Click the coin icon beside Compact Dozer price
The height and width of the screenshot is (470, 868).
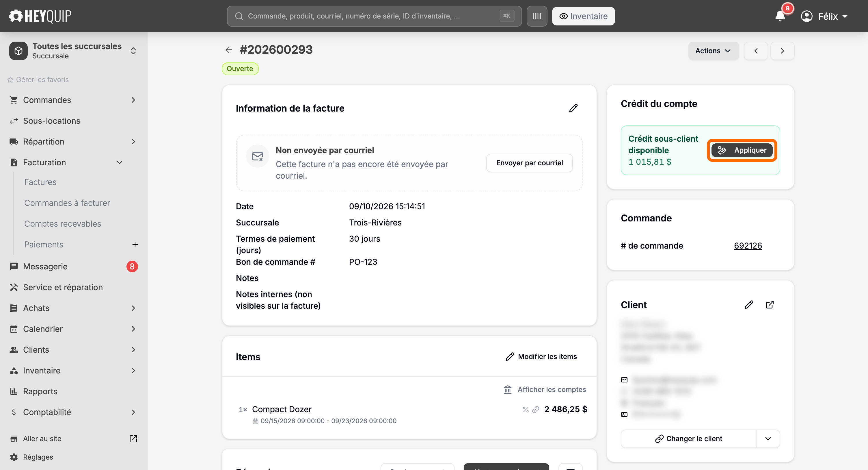pos(536,409)
